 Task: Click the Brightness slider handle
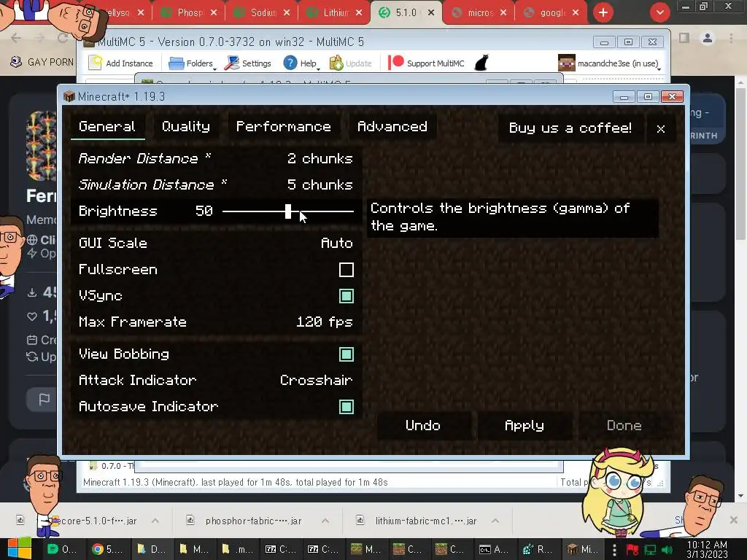coord(287,211)
